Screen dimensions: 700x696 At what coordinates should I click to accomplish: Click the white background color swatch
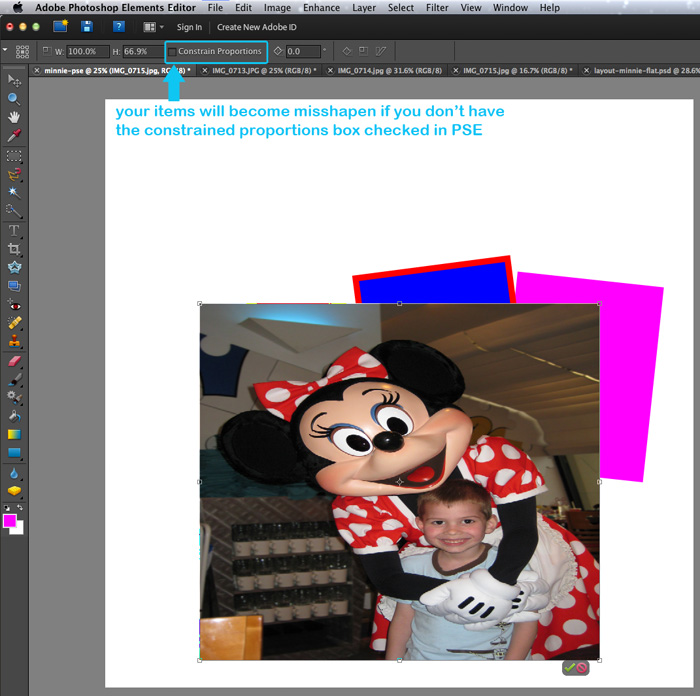click(19, 530)
